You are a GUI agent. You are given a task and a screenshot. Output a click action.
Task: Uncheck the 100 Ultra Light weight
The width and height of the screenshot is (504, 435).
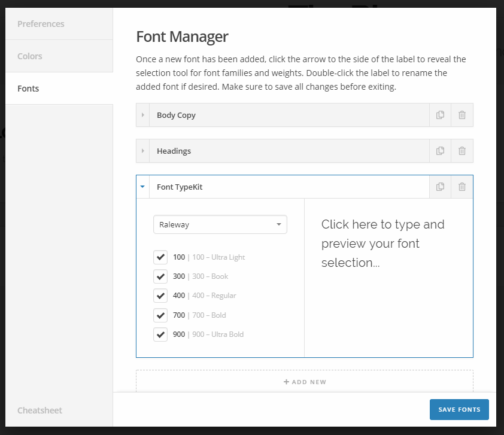[160, 257]
